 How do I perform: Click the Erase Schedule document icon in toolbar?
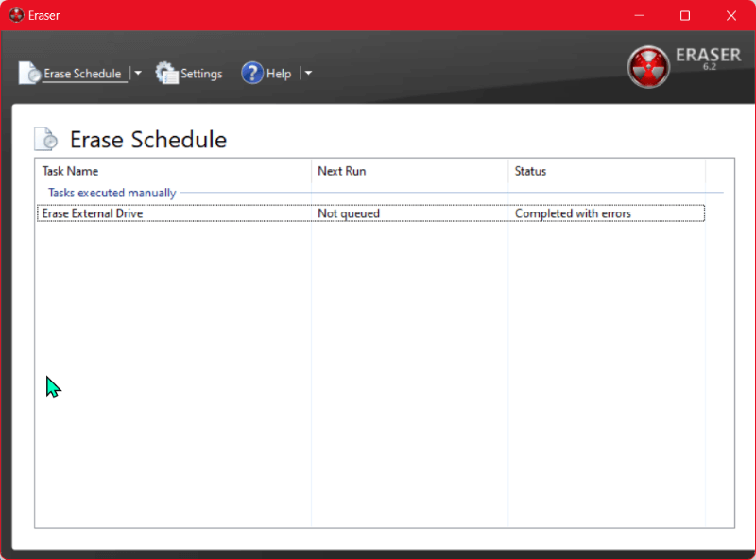click(x=27, y=72)
